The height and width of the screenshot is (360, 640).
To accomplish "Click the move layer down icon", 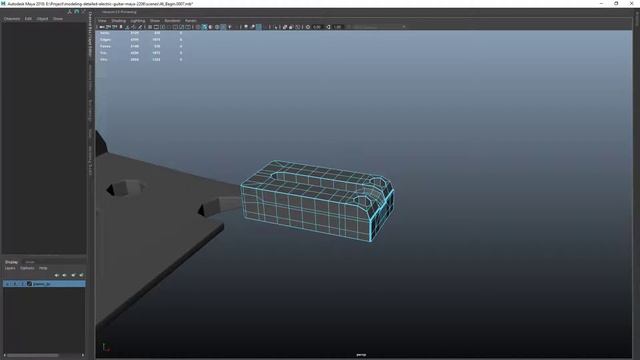I will [64, 275].
